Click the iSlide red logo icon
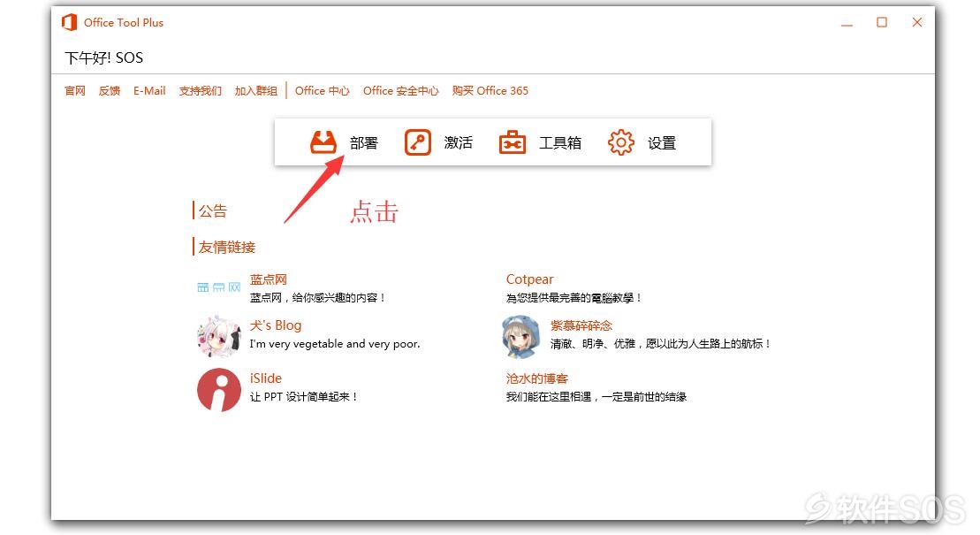The width and height of the screenshot is (980, 535). pos(219,390)
